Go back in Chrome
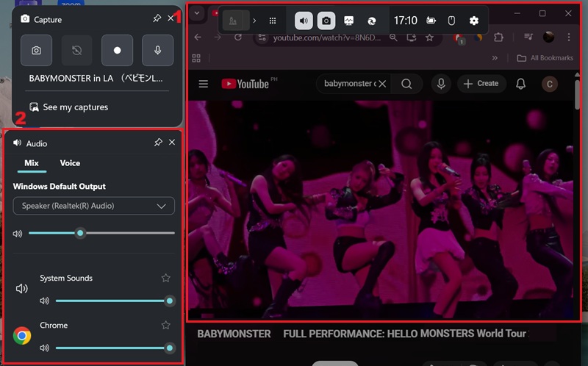The image size is (588, 366). (198, 37)
